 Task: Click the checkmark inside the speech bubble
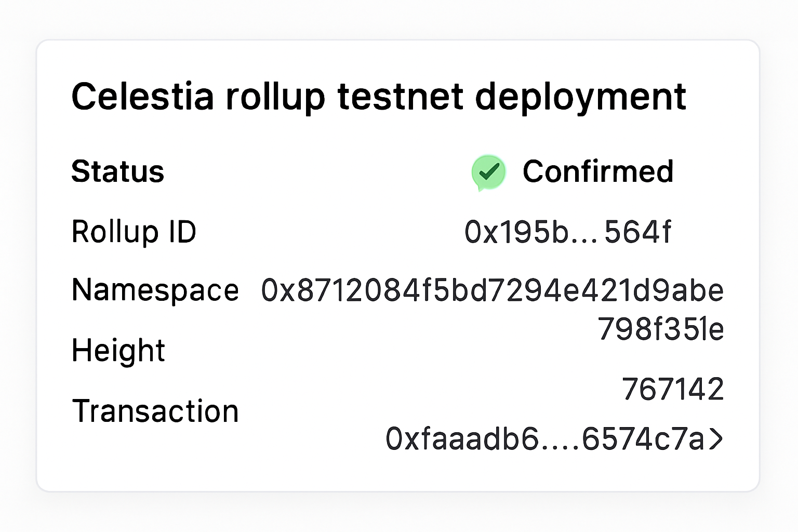tap(487, 170)
